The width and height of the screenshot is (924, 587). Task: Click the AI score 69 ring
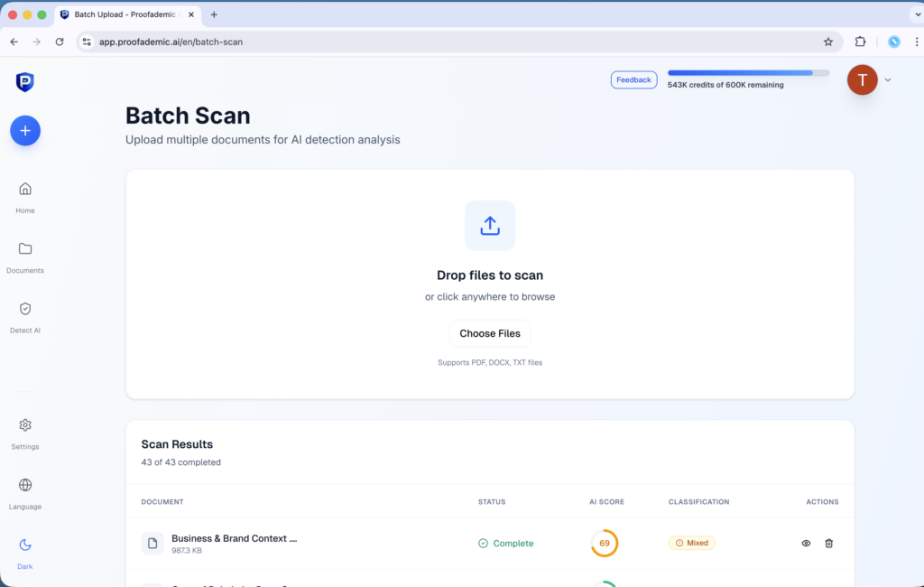coord(604,543)
